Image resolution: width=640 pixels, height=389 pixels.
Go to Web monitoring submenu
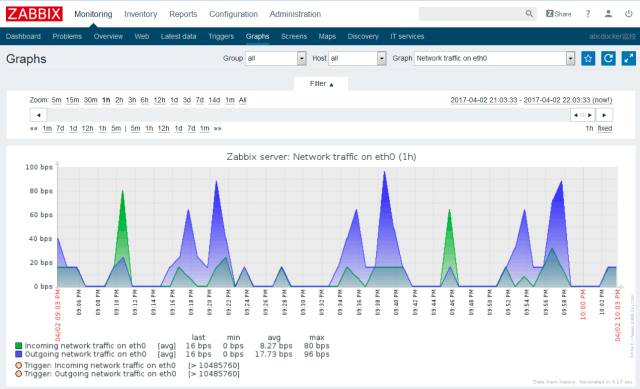click(x=142, y=36)
